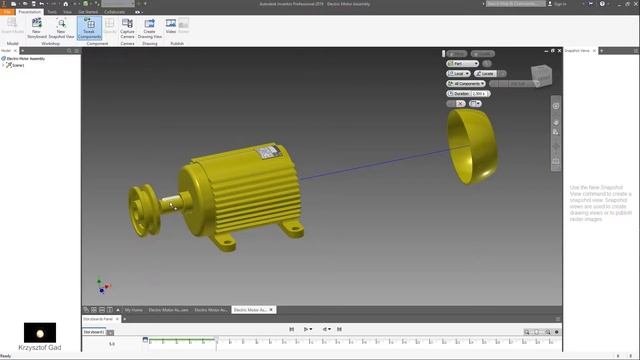Click the Save icon in quick access toolbar
This screenshot has width=640, height=360.
(x=33, y=4)
